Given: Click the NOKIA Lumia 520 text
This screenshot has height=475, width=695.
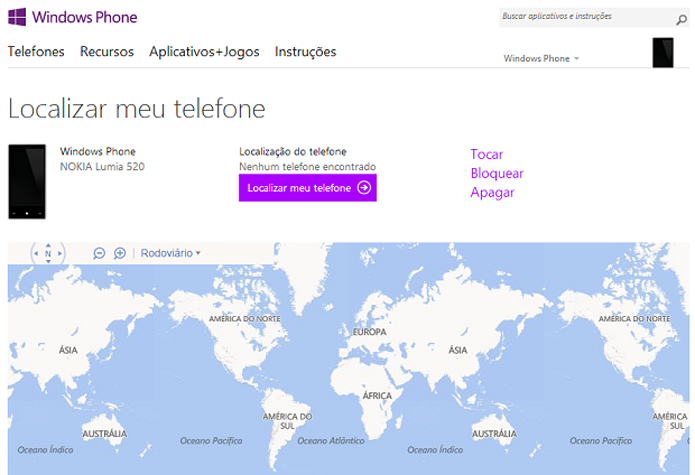Looking at the screenshot, I should [102, 167].
